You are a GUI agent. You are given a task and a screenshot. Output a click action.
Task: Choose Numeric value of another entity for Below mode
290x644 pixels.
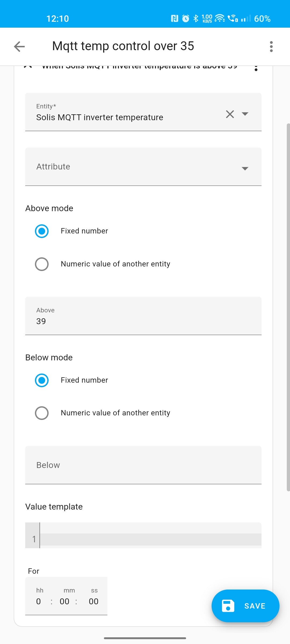tap(42, 413)
